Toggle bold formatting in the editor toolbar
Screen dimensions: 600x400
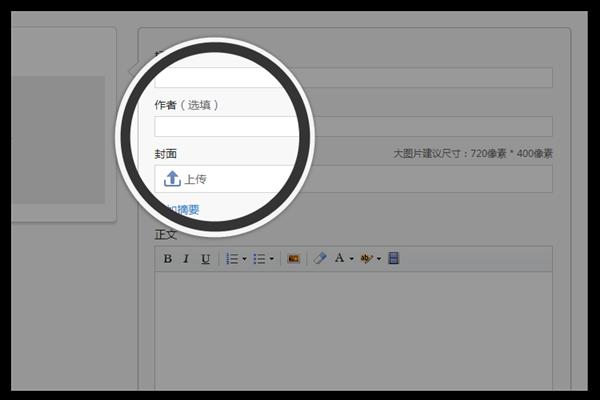[168, 259]
